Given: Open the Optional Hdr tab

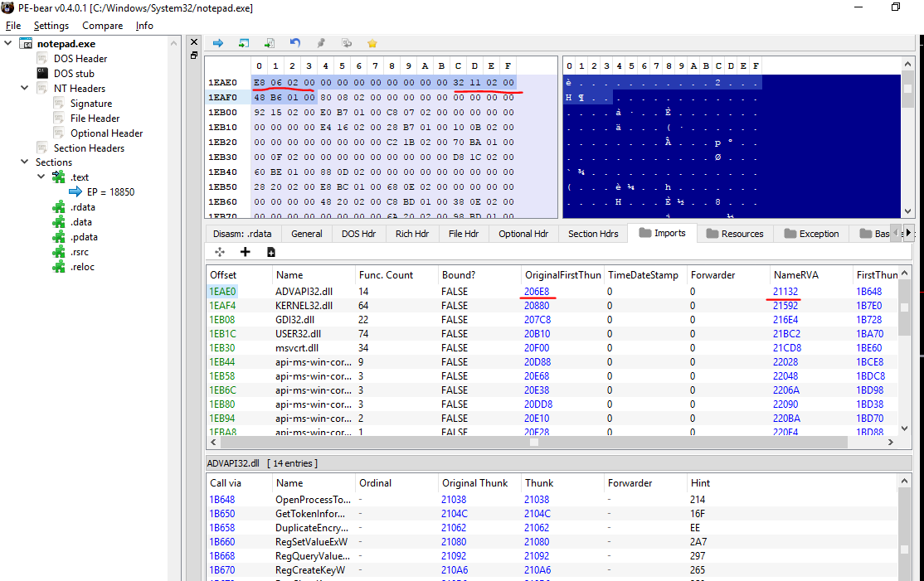Looking at the screenshot, I should coord(523,234).
